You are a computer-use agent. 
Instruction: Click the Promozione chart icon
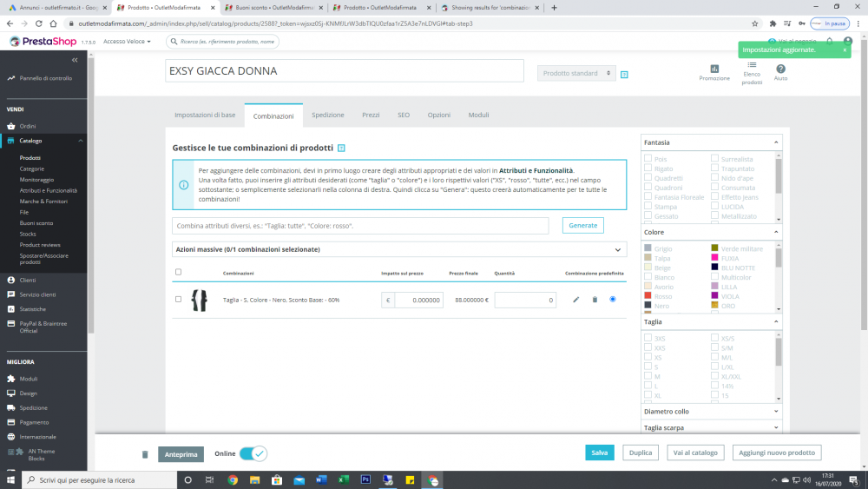714,69
